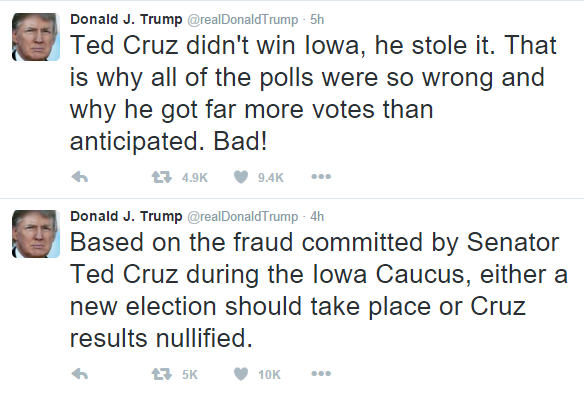Viewport: 584px width, 393px height.
Task: Retweet the tweet with 4.9K retweets
Action: click(162, 177)
